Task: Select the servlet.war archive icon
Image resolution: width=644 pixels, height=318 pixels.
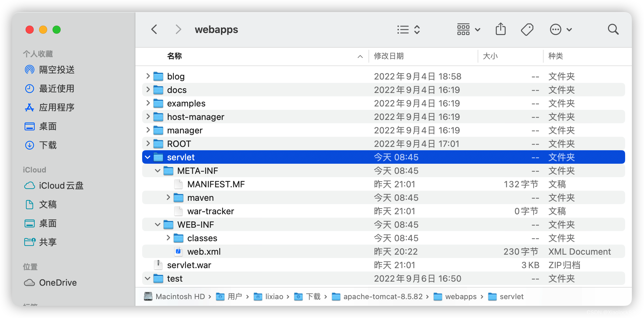Action: 158,265
